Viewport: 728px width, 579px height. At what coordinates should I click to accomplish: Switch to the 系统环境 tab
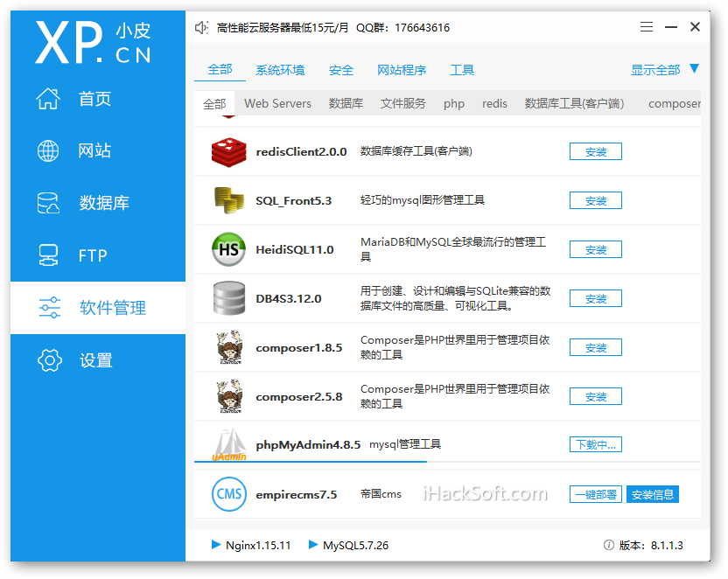click(x=280, y=70)
